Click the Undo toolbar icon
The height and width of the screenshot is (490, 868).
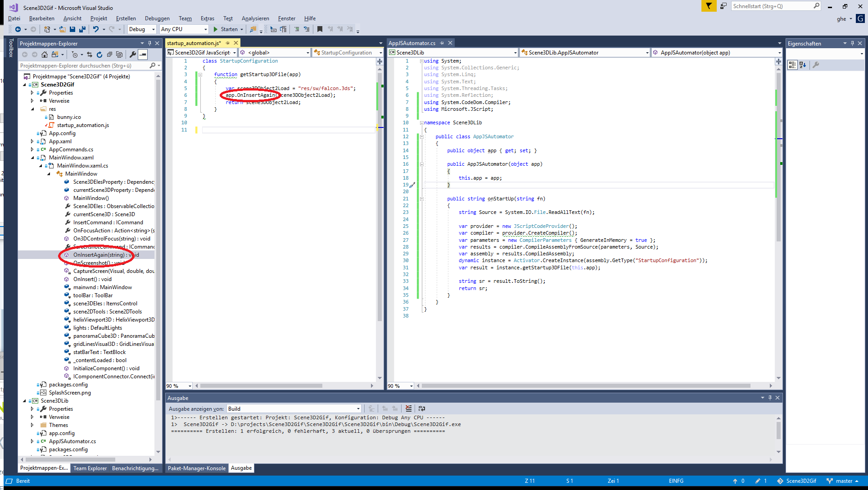96,29
